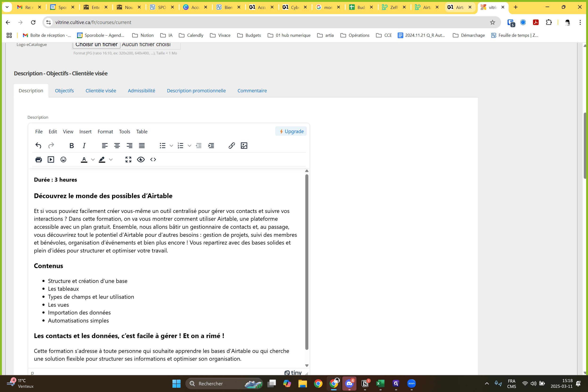
Task: Bookmark this page with star icon
Action: pos(493,22)
